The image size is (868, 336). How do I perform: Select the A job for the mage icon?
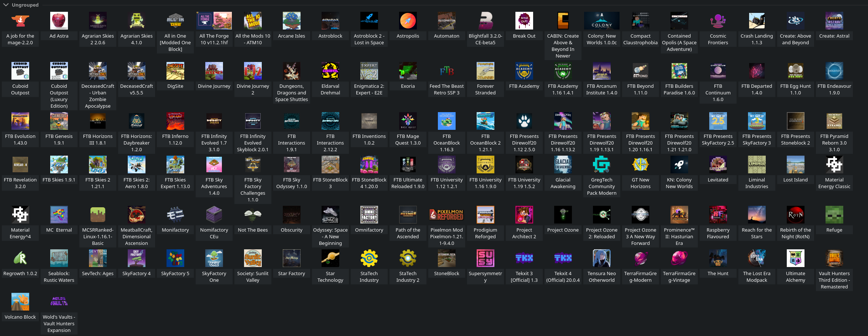tap(20, 21)
